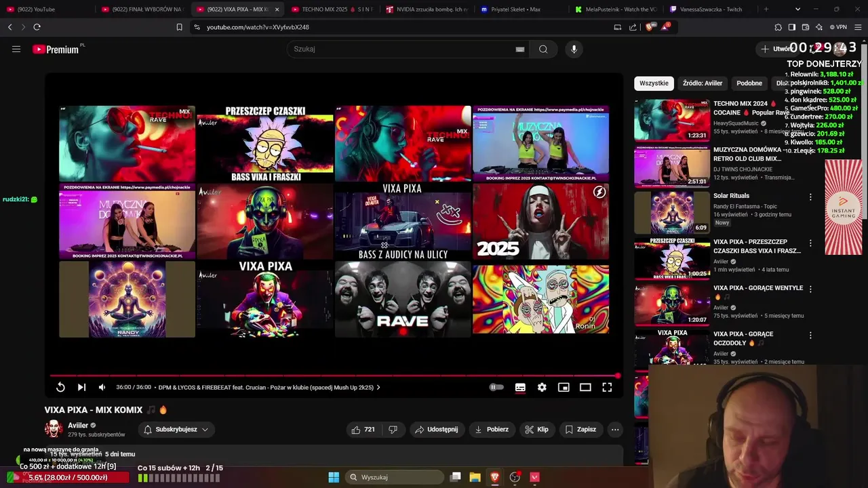
Task: Replay the video
Action: [60, 387]
